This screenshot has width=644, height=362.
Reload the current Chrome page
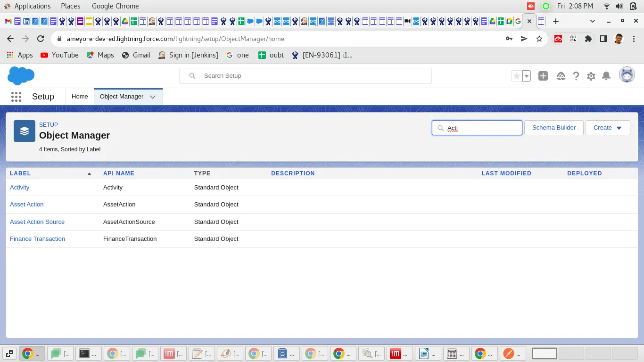[x=41, y=39]
